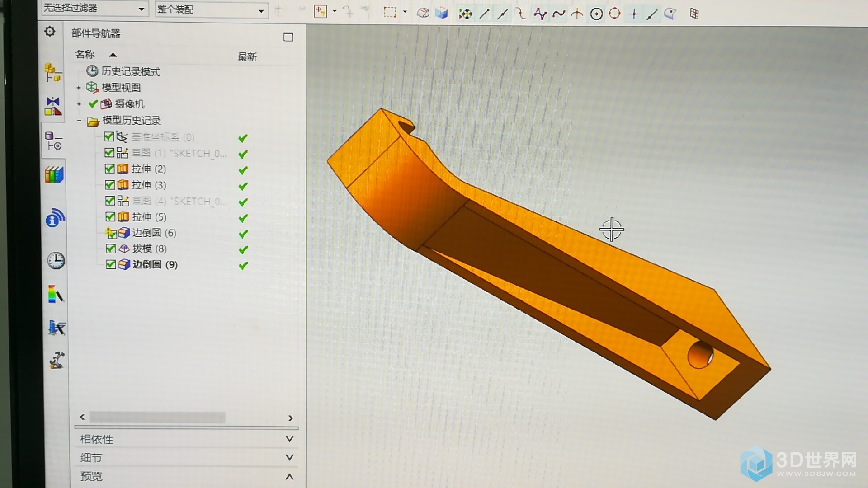Toggle the Bounded Grid point snap icon
Image resolution: width=868 pixels, height=488 pixels.
coord(694,14)
